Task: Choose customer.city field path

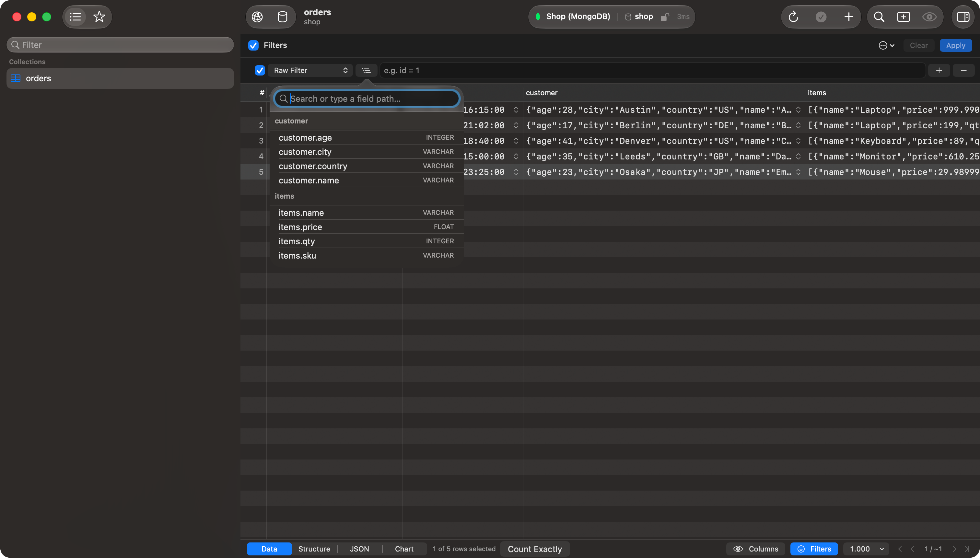Action: coord(367,152)
